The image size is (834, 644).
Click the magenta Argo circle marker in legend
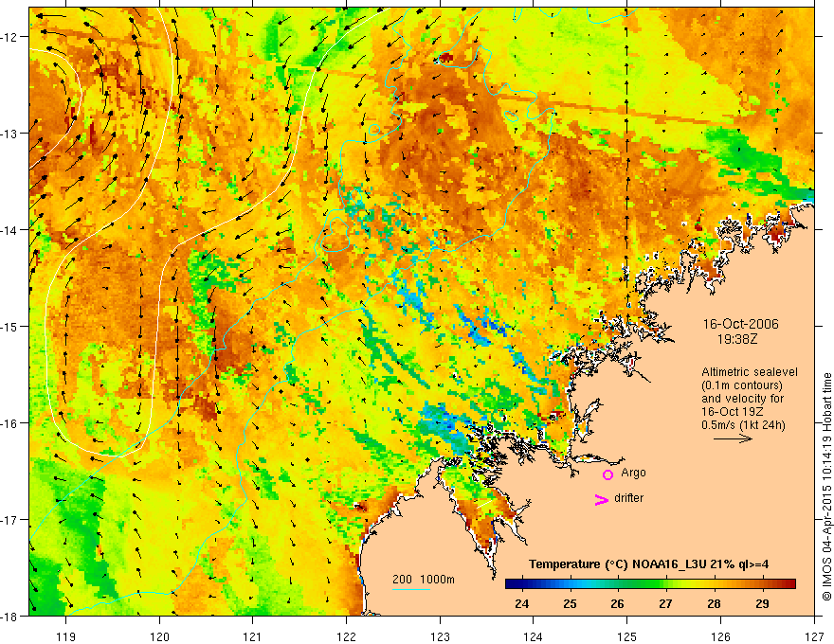(607, 474)
